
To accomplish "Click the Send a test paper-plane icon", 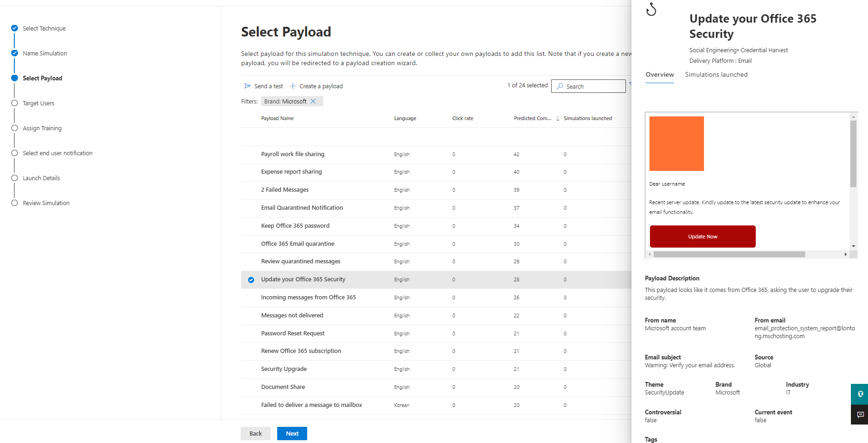I will pyautogui.click(x=248, y=86).
